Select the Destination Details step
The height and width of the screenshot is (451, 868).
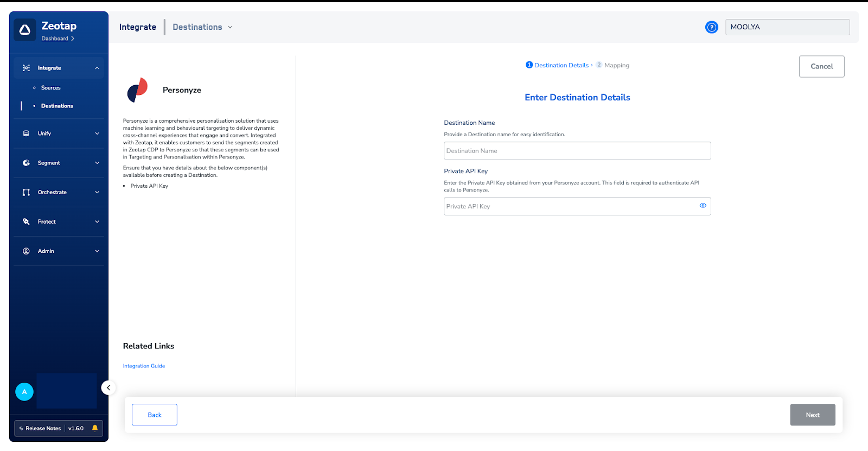tap(557, 65)
